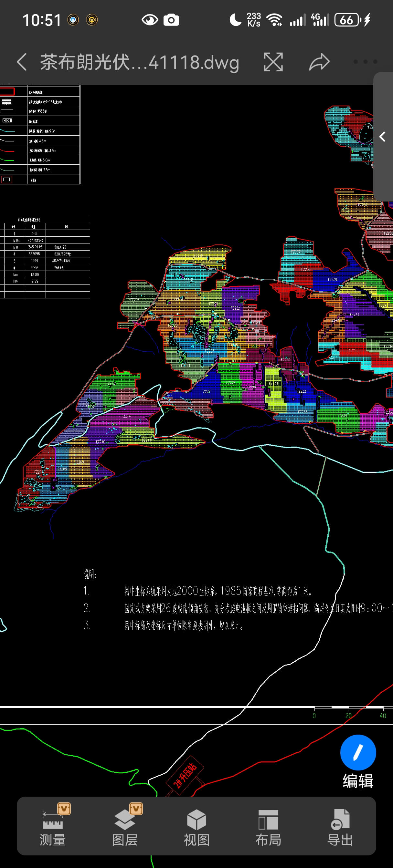393x868 pixels.
Task: Tap the 6.0m green line legend entry
Action: click(x=40, y=160)
